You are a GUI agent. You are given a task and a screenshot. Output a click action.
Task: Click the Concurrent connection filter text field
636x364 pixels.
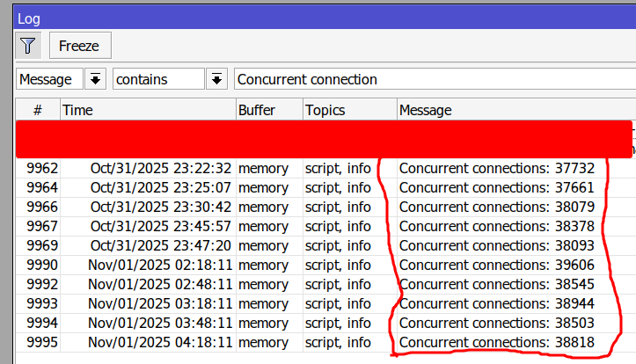431,79
